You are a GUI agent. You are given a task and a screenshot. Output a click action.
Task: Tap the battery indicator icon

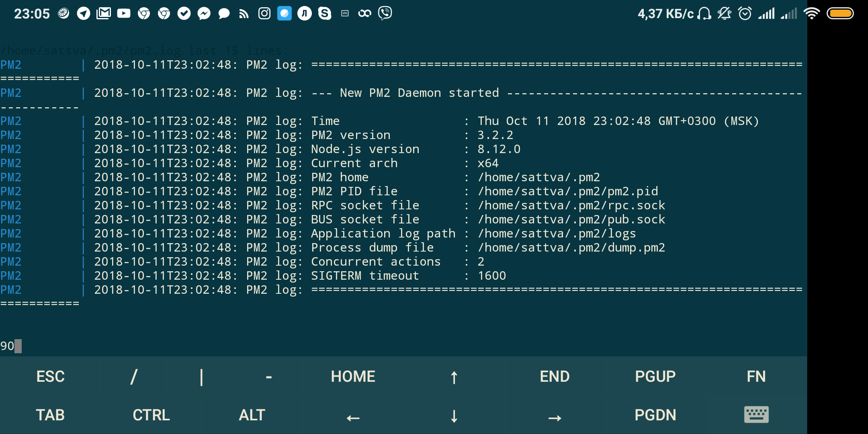[840, 14]
